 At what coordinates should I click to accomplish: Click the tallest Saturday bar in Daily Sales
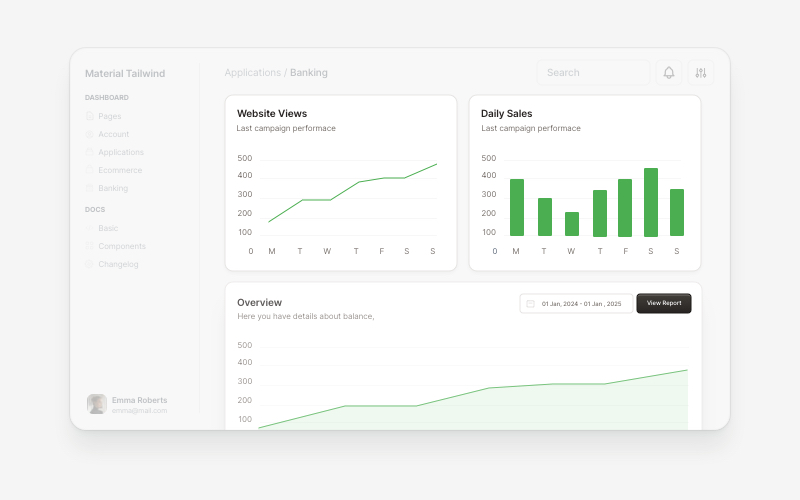[651, 203]
